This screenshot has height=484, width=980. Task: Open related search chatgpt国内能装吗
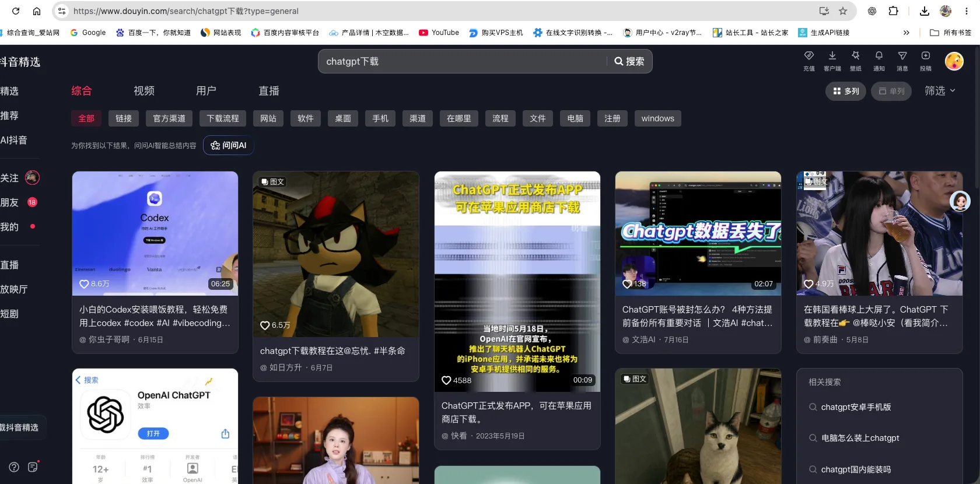point(856,469)
